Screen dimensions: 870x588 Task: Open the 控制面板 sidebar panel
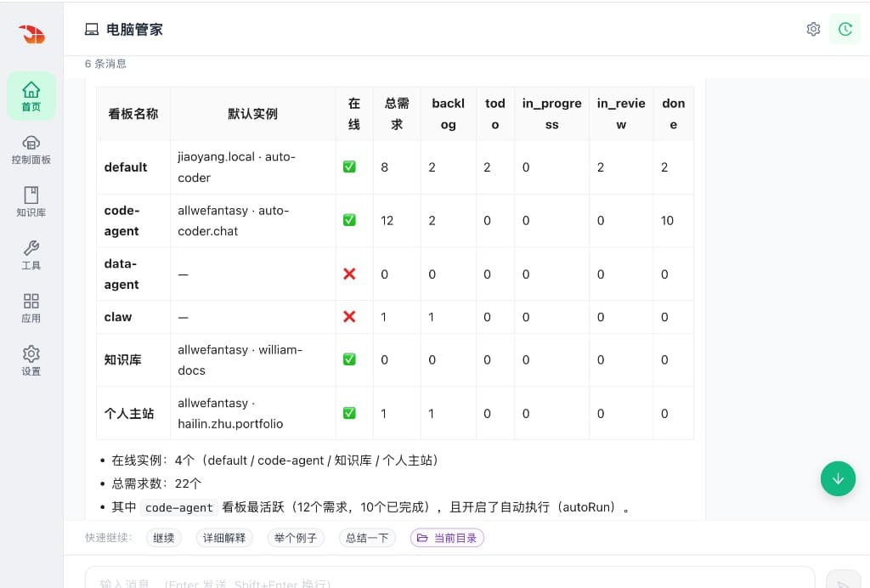coord(31,151)
